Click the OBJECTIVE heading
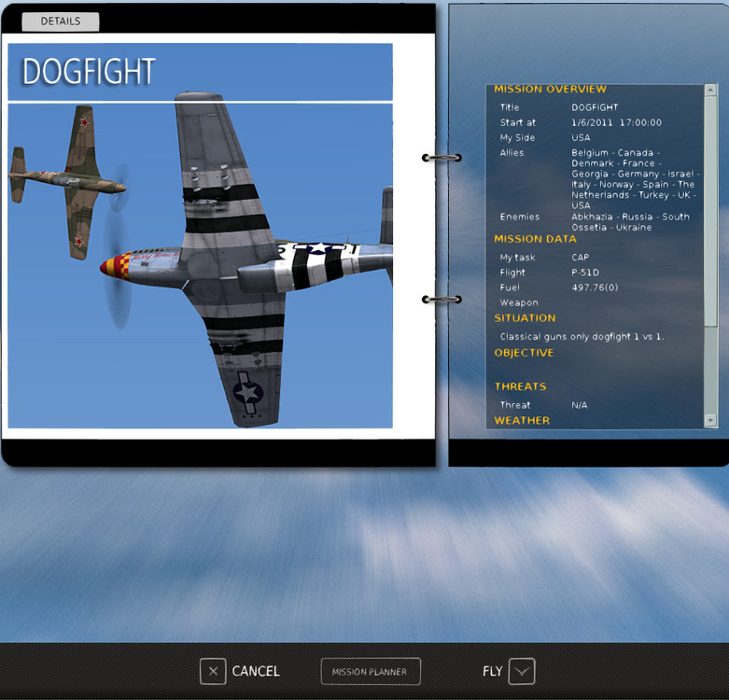The width and height of the screenshot is (729, 700). (x=524, y=353)
